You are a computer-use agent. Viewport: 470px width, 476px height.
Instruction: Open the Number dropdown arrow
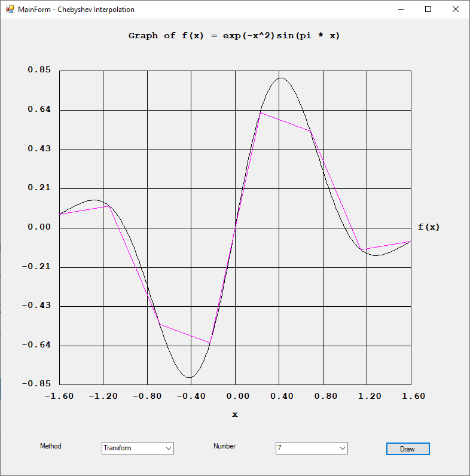[343, 448]
